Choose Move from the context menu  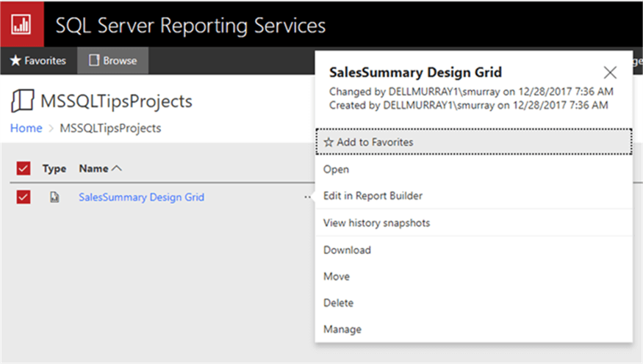(x=474, y=277)
